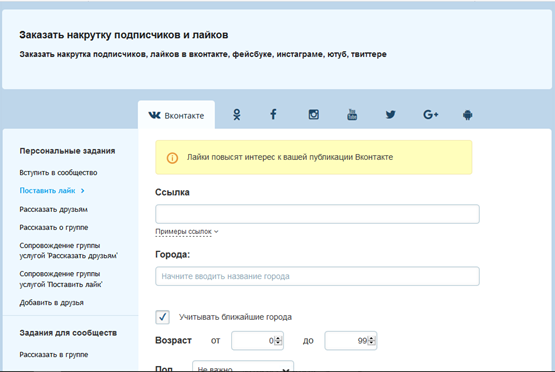The width and height of the screenshot is (555, 372).
Task: Click the Возраст label
Action: 173,340
